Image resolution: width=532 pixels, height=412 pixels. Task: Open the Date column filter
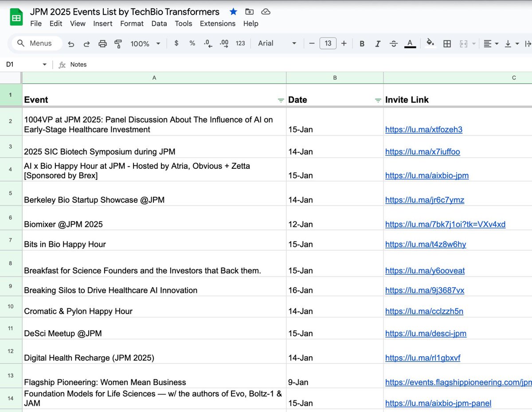click(x=378, y=101)
